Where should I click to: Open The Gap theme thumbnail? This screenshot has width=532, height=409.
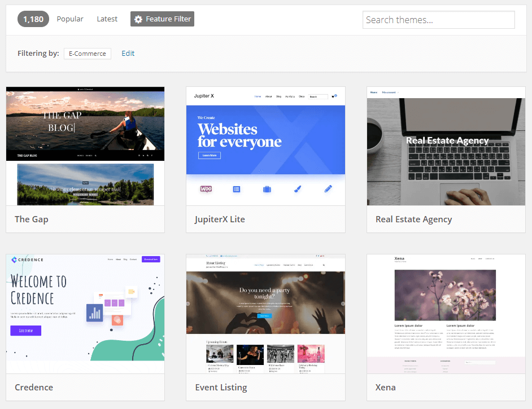[85, 146]
